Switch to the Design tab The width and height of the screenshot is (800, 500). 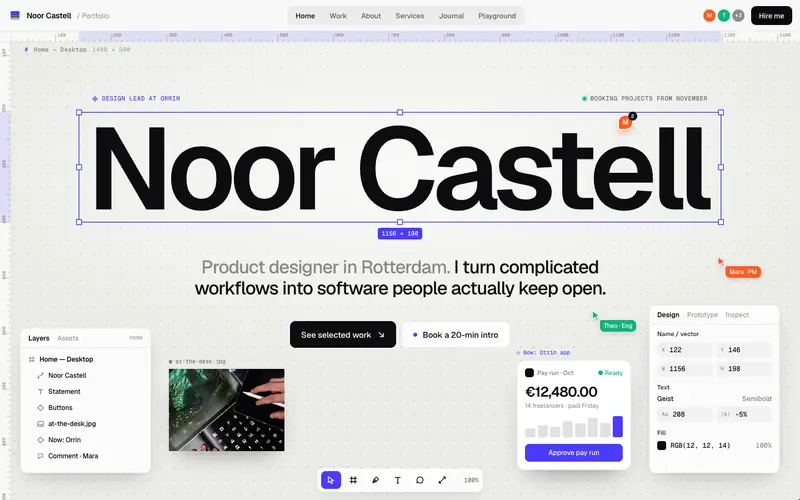pyautogui.click(x=668, y=315)
